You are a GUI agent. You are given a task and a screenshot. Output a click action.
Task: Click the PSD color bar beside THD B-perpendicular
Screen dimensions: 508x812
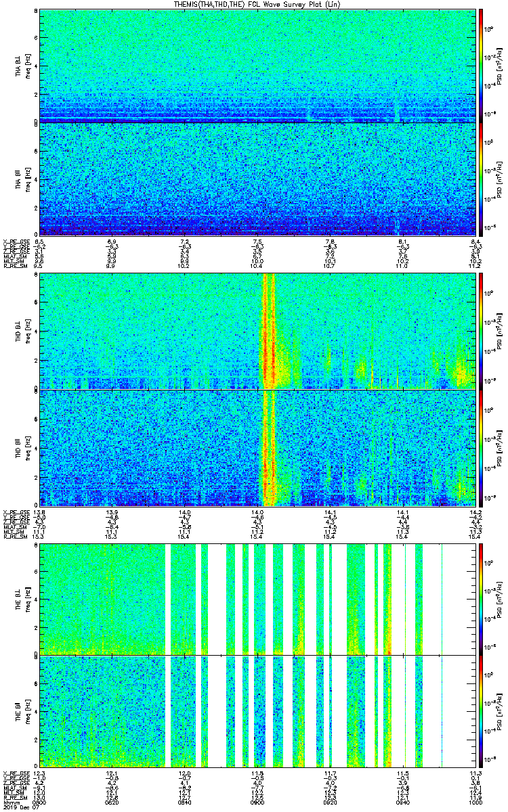point(480,331)
